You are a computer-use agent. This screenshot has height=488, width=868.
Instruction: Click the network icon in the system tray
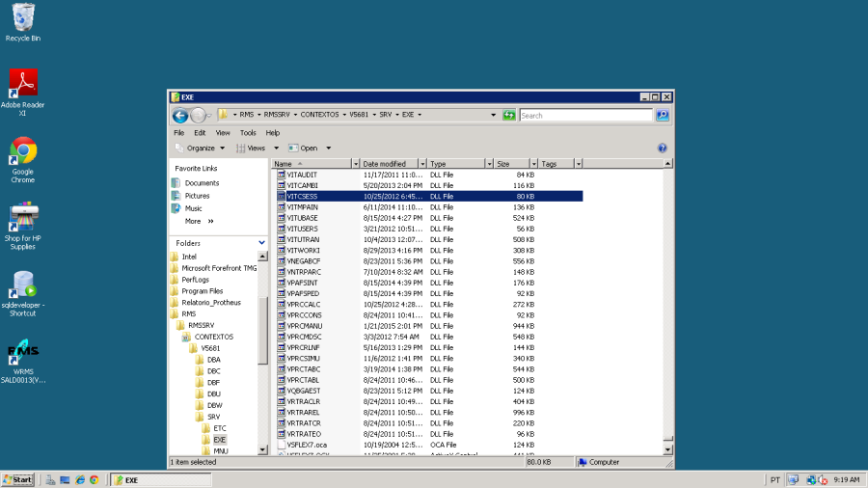click(x=811, y=480)
